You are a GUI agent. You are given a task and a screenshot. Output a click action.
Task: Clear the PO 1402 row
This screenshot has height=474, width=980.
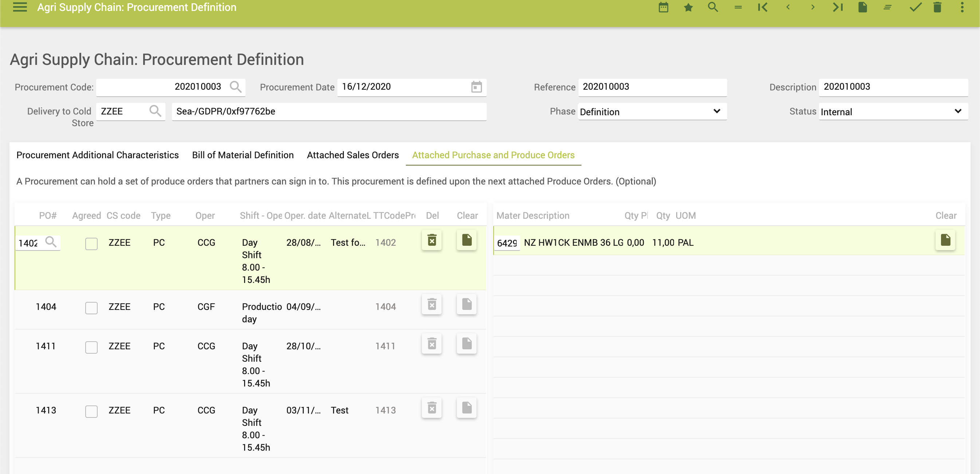tap(467, 240)
